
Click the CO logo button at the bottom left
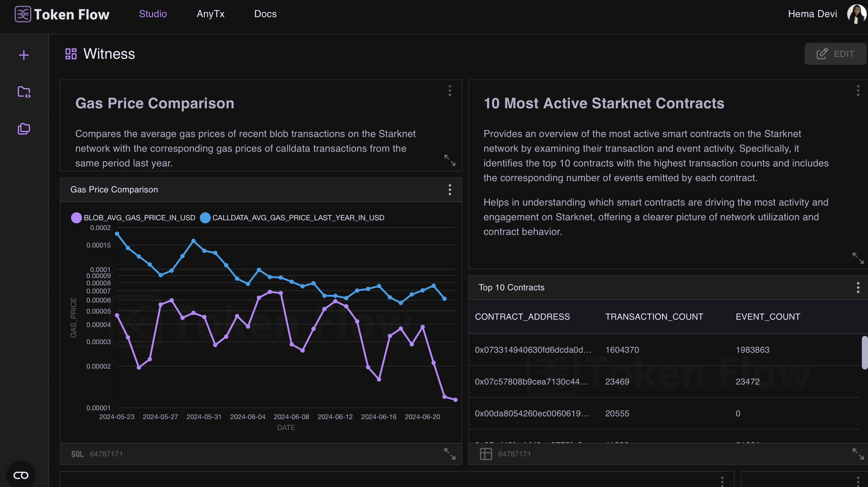point(21,475)
